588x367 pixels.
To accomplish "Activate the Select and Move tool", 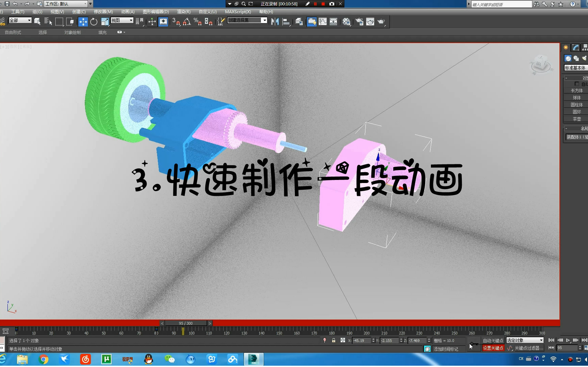I will click(83, 22).
